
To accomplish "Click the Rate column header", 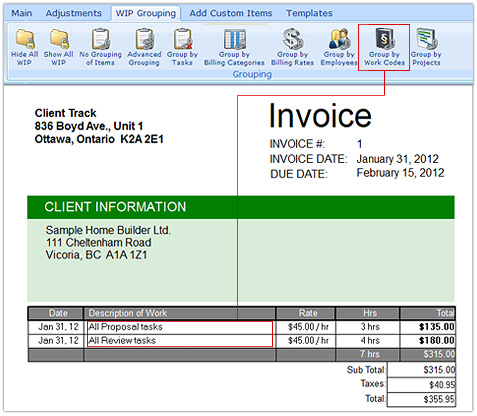I will 306,313.
